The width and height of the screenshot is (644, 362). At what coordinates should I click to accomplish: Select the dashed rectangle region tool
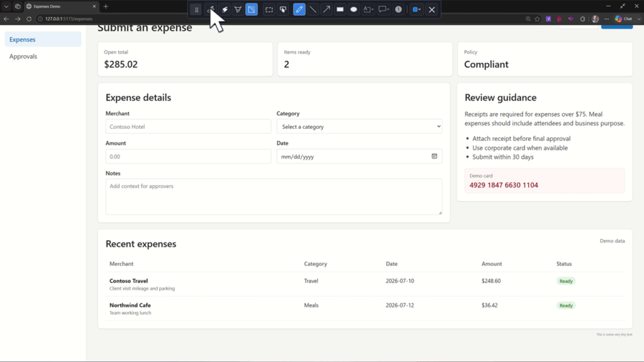(x=269, y=9)
